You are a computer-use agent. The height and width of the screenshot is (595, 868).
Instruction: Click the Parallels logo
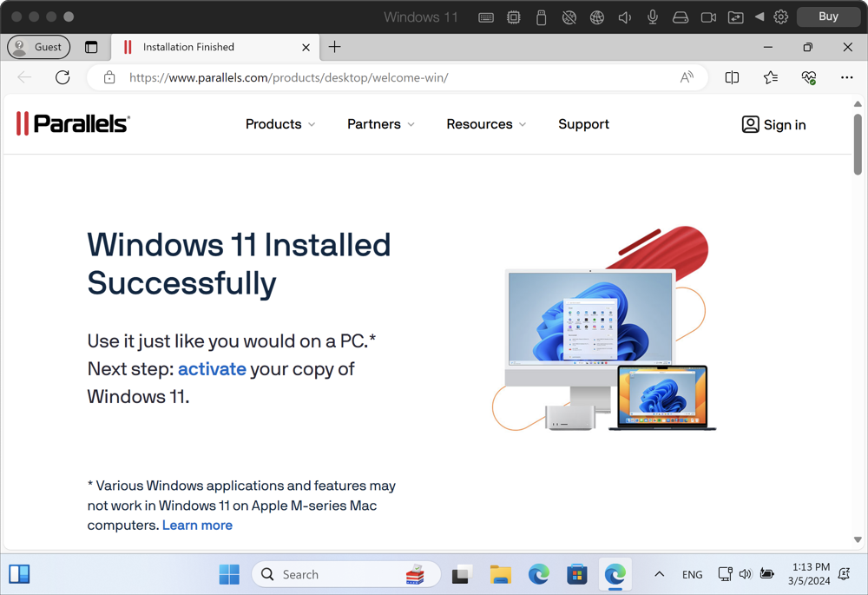73,123
